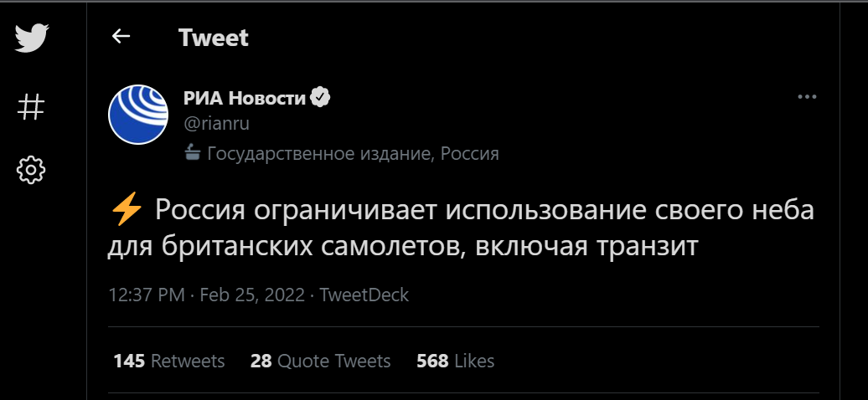Screen dimensions: 868x400
Task: Click the tweet text about Россия ограничивает
Action: pyautogui.click(x=461, y=228)
